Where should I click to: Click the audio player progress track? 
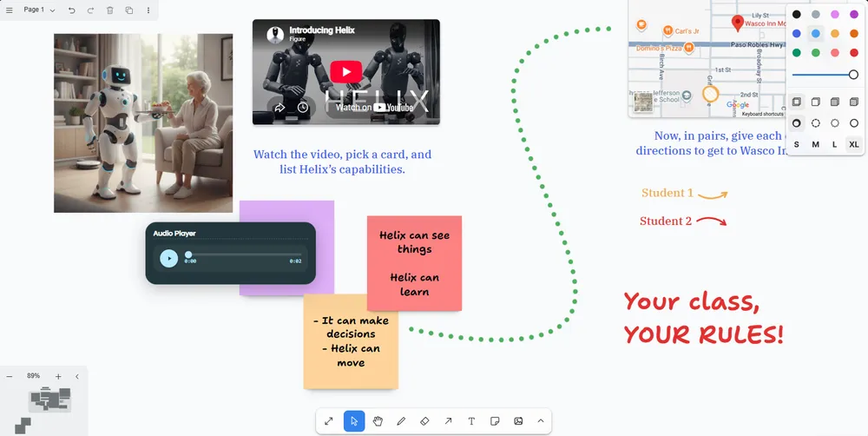(x=244, y=254)
